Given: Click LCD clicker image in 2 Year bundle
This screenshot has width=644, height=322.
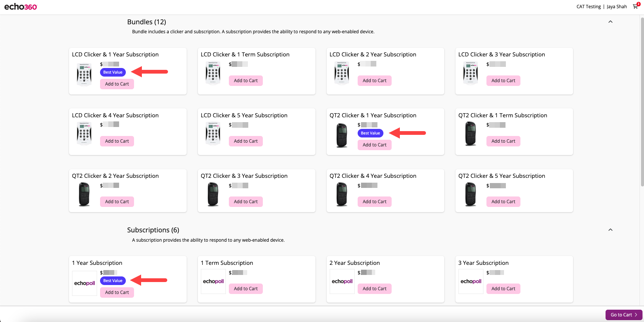Looking at the screenshot, I should coord(342,73).
